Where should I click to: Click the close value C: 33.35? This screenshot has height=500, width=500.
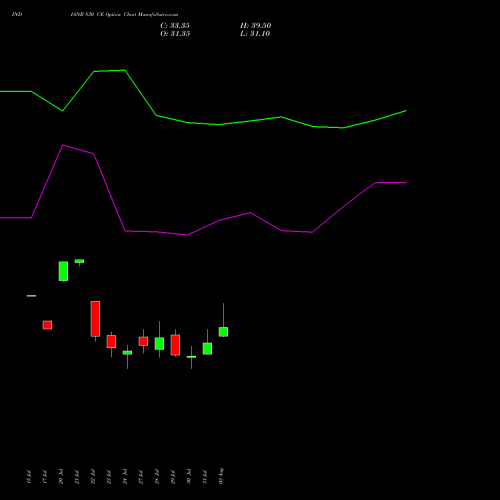pos(175,26)
